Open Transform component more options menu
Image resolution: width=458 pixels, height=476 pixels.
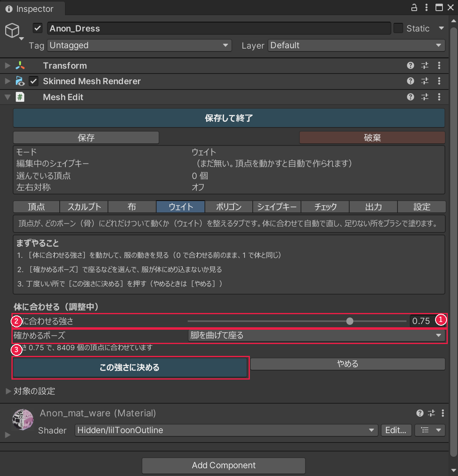point(439,65)
